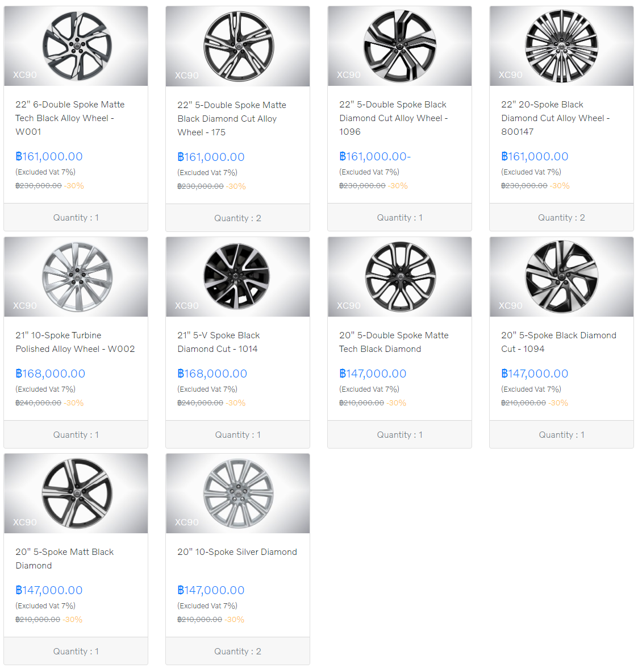Click ฿161,000.00 price of wheel 800147
This screenshot has width=638, height=672.
pos(535,156)
